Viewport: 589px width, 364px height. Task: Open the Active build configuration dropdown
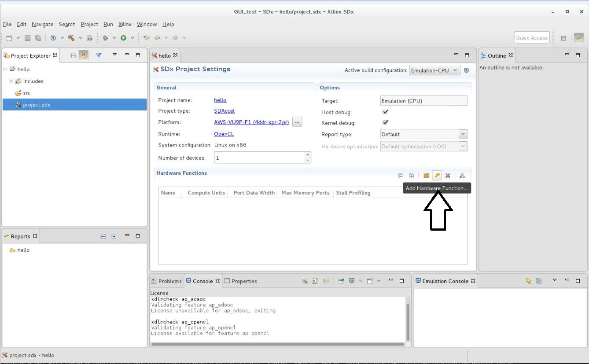(x=435, y=70)
